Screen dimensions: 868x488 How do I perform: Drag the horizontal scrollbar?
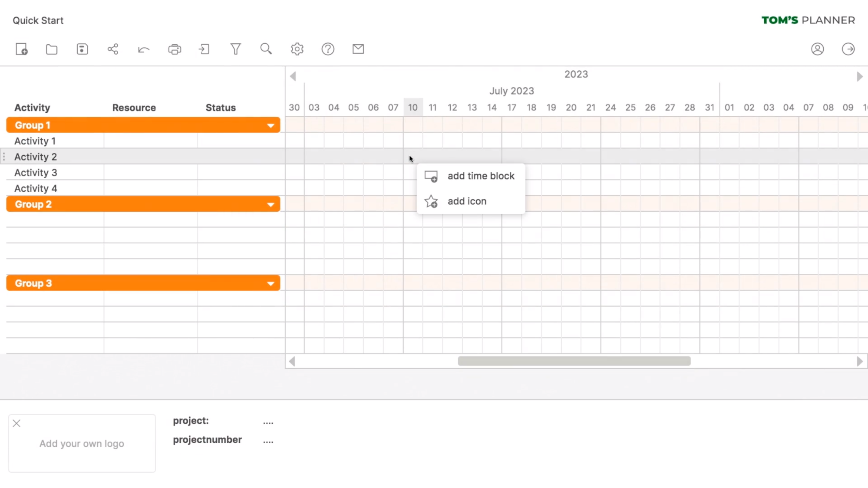(x=574, y=361)
